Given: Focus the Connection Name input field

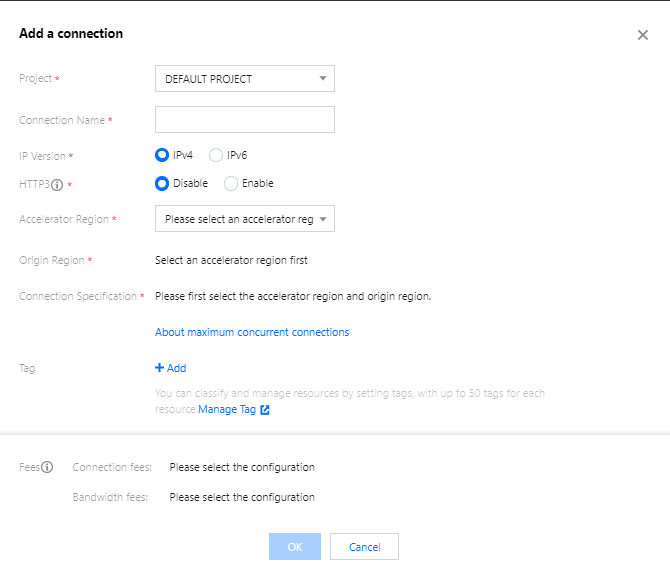Looking at the screenshot, I should click(x=244, y=120).
